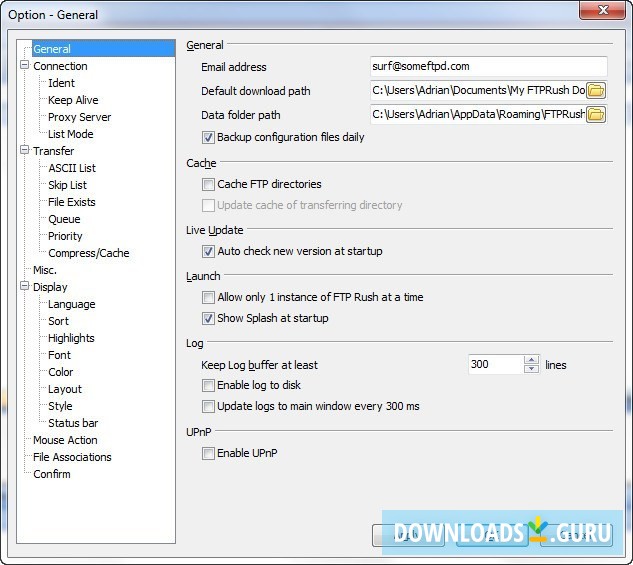
Task: Open the Display options page
Action: coord(50,287)
